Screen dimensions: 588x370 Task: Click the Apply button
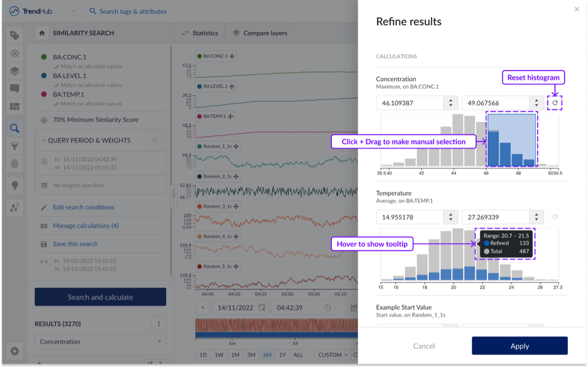point(519,346)
